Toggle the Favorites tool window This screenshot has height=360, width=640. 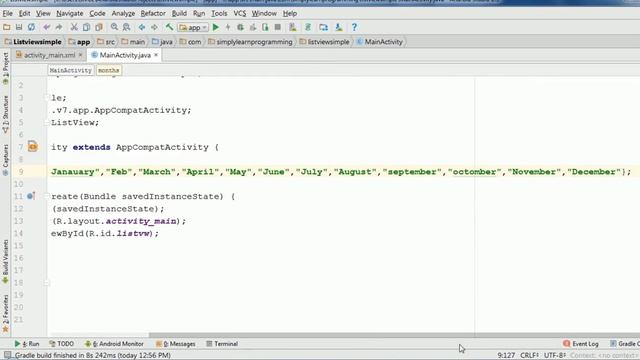click(5, 313)
